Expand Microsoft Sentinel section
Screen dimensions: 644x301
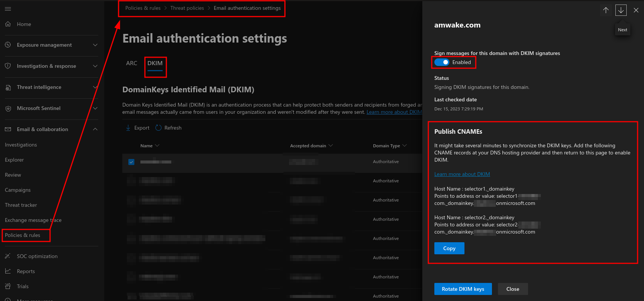[x=95, y=108]
